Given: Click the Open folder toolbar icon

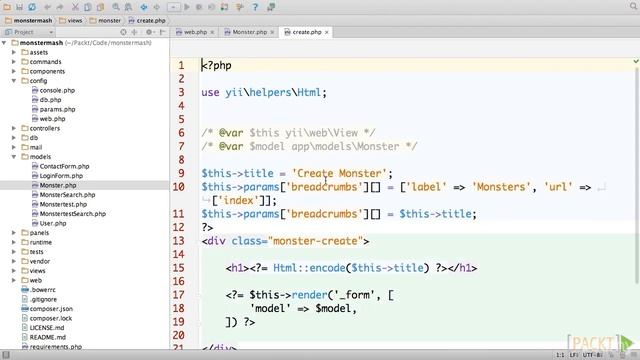Looking at the screenshot, I should (x=7, y=7).
